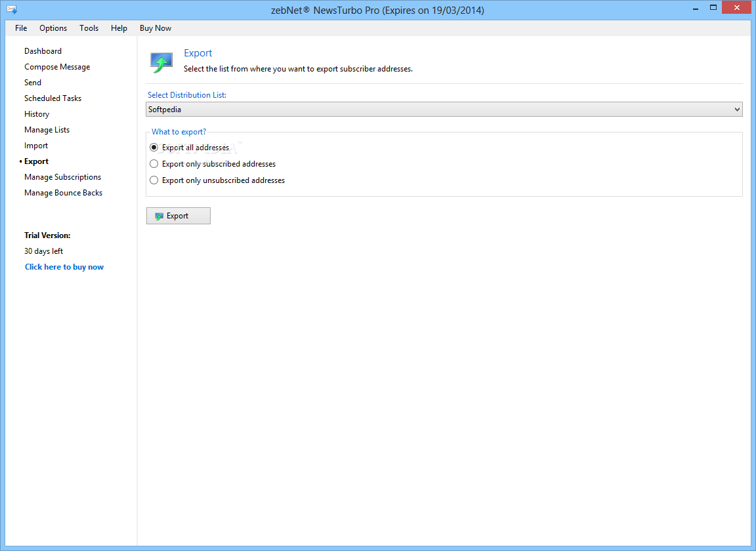Click the Export button
The image size is (756, 551).
pyautogui.click(x=178, y=216)
